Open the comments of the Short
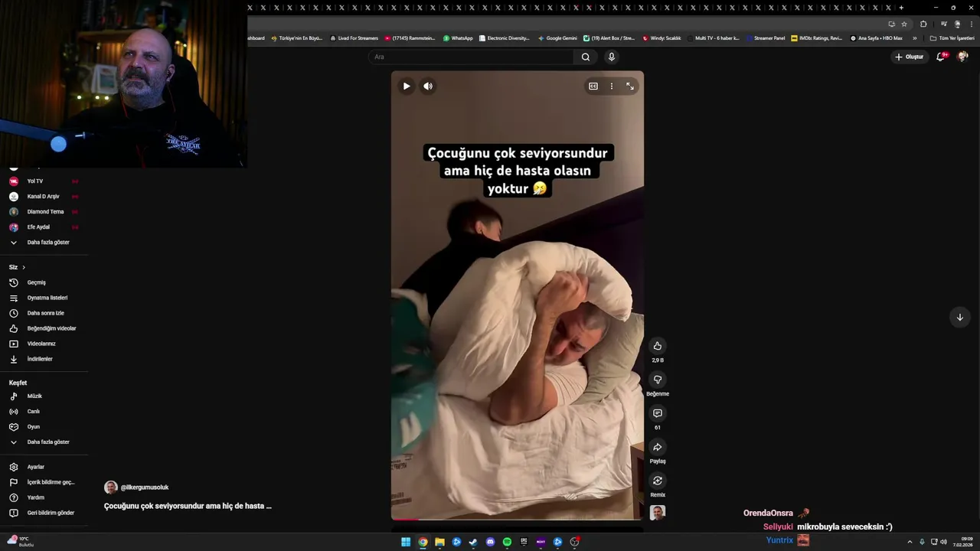 tap(658, 413)
